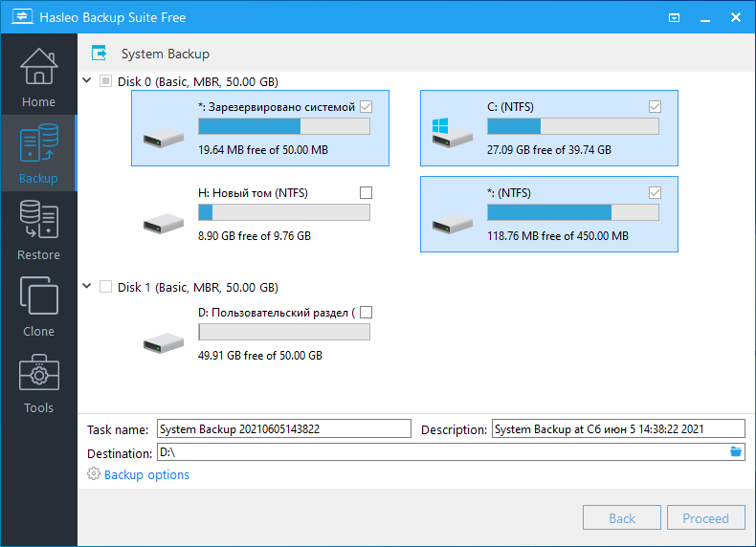Screen dimensions: 756x547
Task: Toggle the Disk 0 checkbox
Action: (105, 81)
